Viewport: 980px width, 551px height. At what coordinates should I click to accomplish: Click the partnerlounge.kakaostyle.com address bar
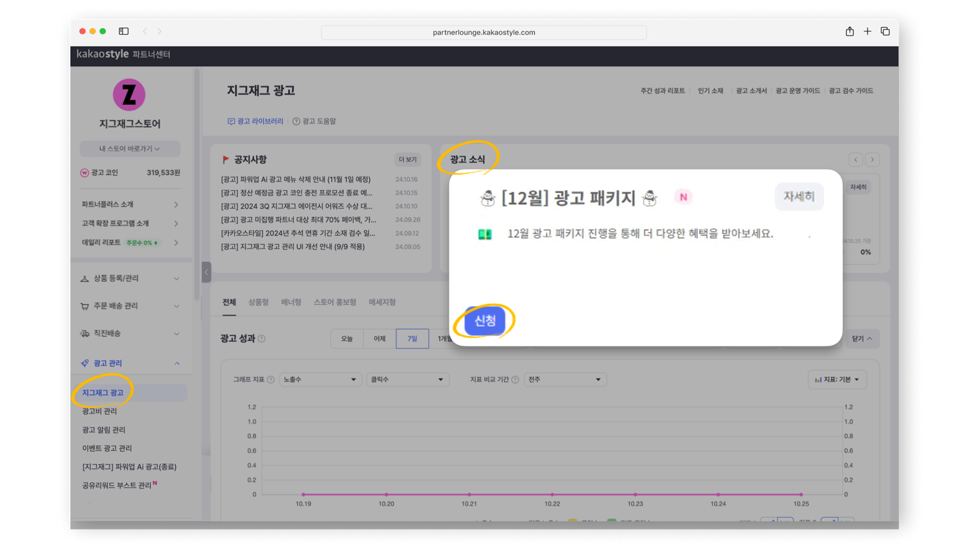click(x=484, y=32)
